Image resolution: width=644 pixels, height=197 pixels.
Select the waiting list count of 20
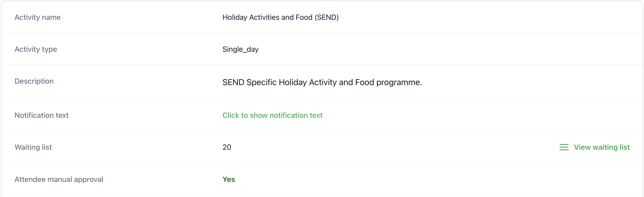point(227,147)
